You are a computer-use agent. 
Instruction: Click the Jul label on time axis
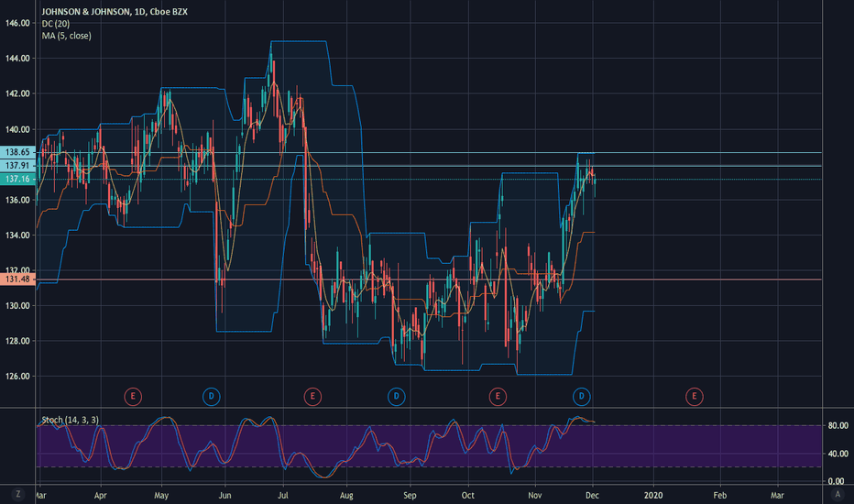pos(282,495)
